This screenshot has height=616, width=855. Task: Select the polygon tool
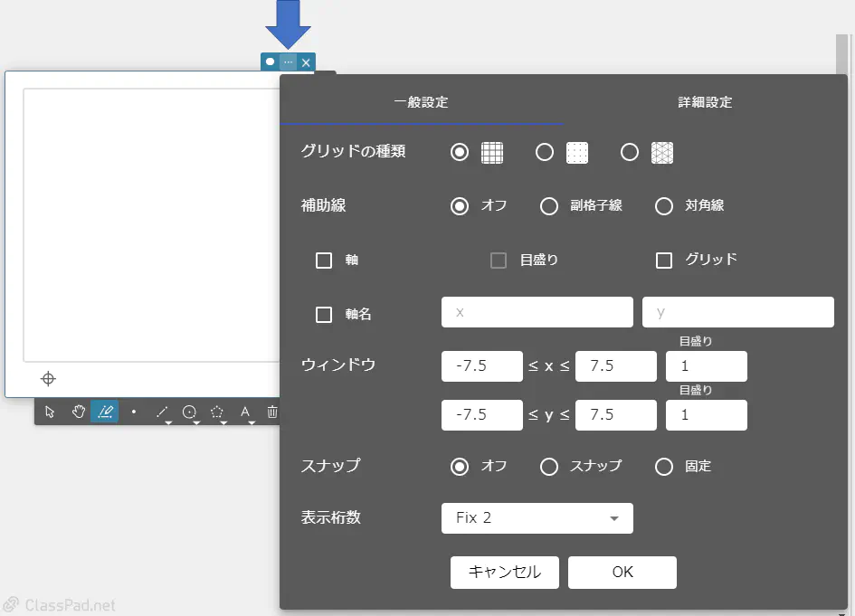[216, 412]
